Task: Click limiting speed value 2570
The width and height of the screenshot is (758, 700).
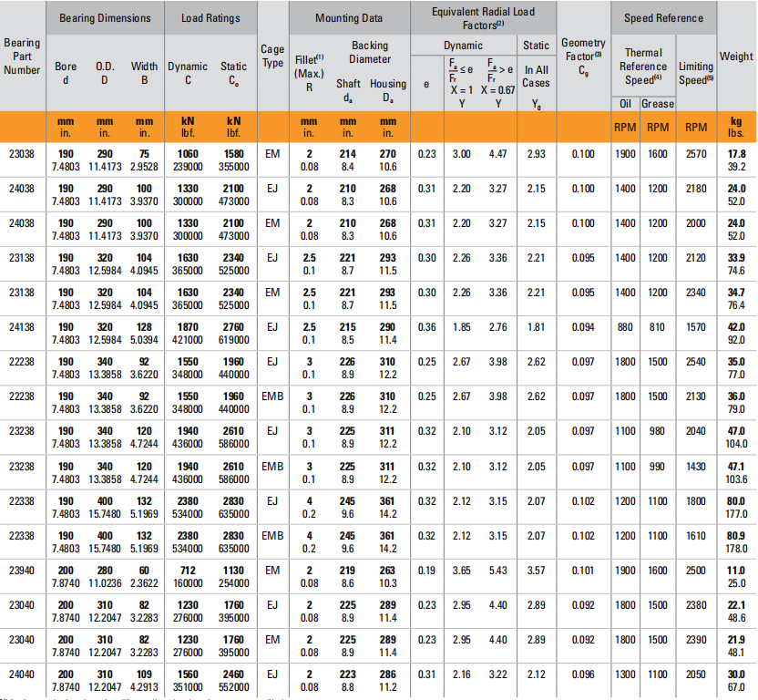Action: (x=696, y=154)
